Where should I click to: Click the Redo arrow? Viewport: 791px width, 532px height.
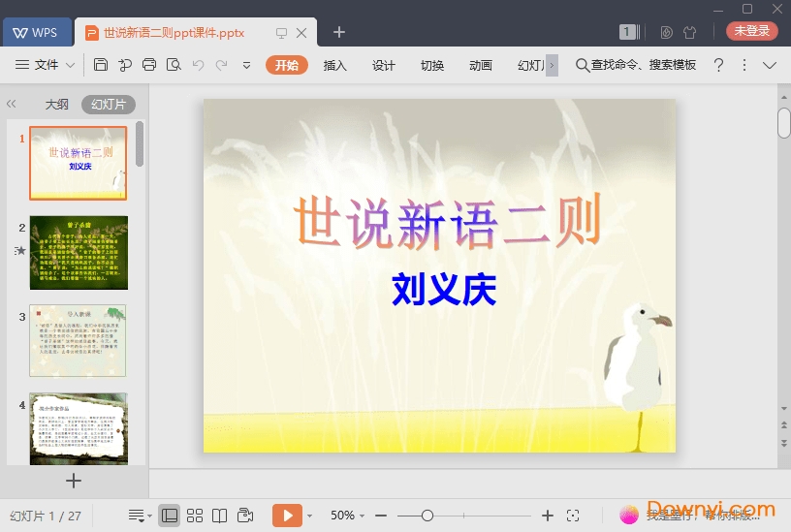(221, 65)
